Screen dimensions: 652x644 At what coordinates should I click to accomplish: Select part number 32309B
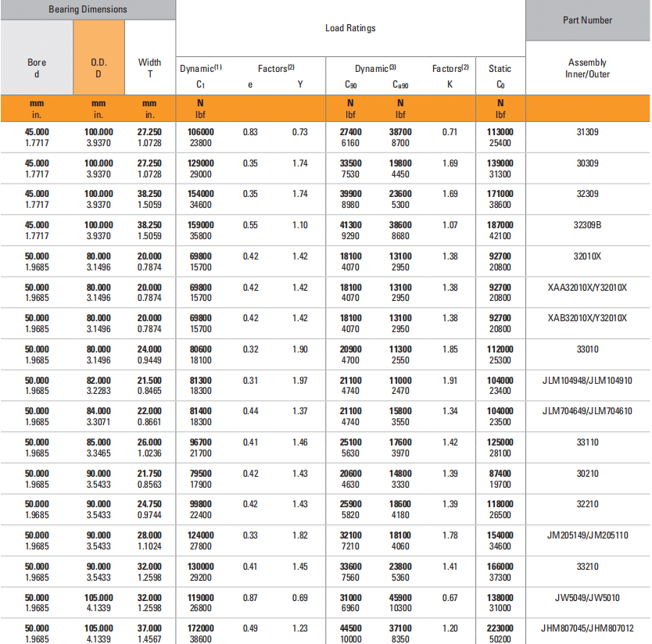[587, 225]
